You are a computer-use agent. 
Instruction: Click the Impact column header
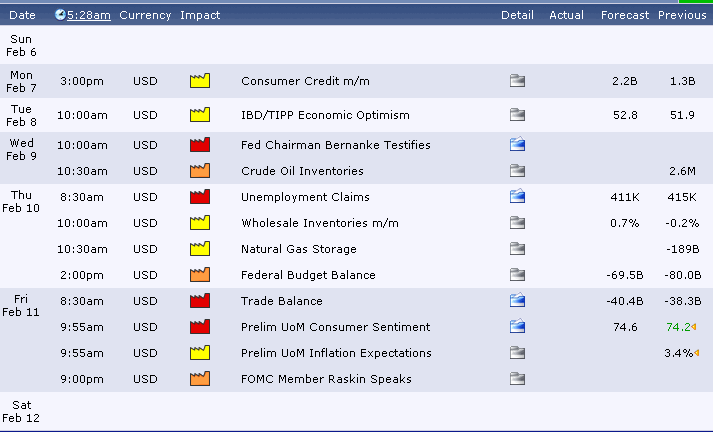tap(200, 15)
